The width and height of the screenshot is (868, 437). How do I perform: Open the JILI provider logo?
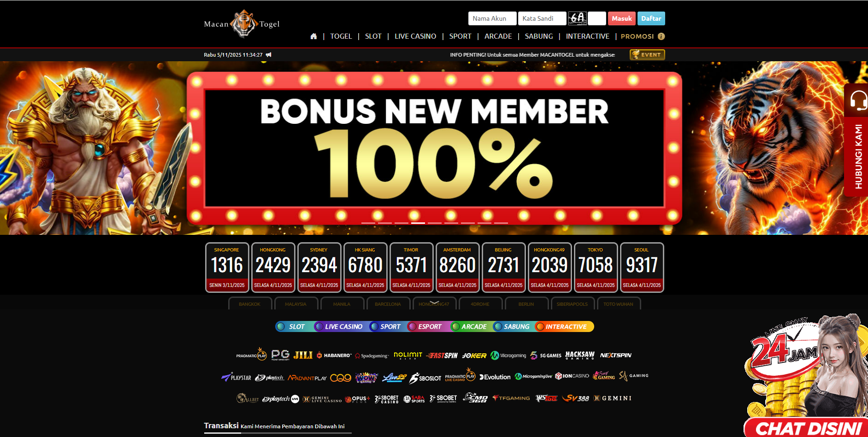pyautogui.click(x=303, y=355)
